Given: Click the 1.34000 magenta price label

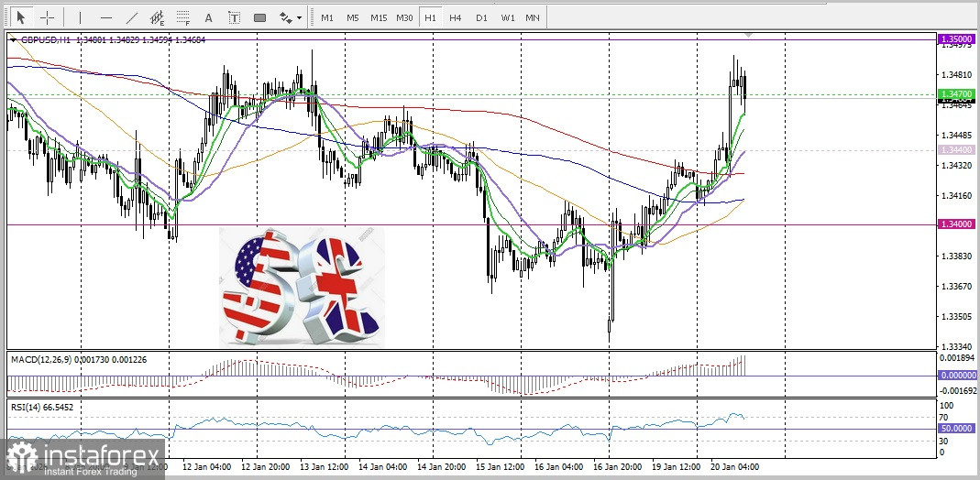Looking at the screenshot, I should click(956, 224).
